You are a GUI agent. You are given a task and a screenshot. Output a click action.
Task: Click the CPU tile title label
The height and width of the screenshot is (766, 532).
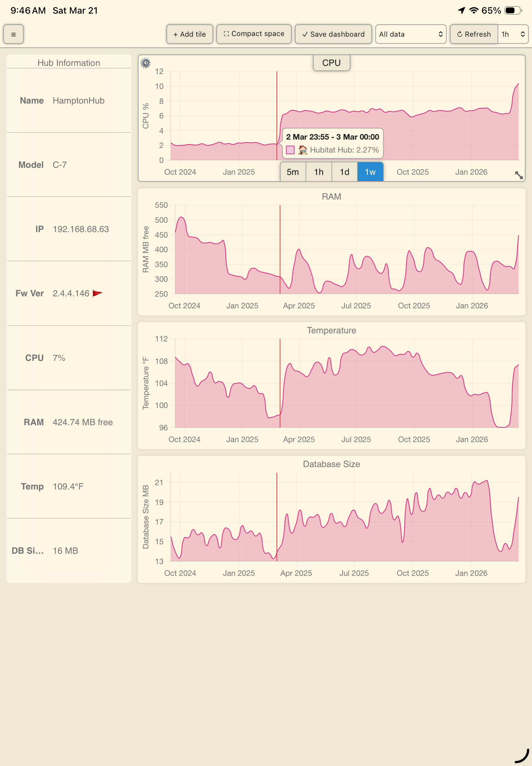pos(331,63)
